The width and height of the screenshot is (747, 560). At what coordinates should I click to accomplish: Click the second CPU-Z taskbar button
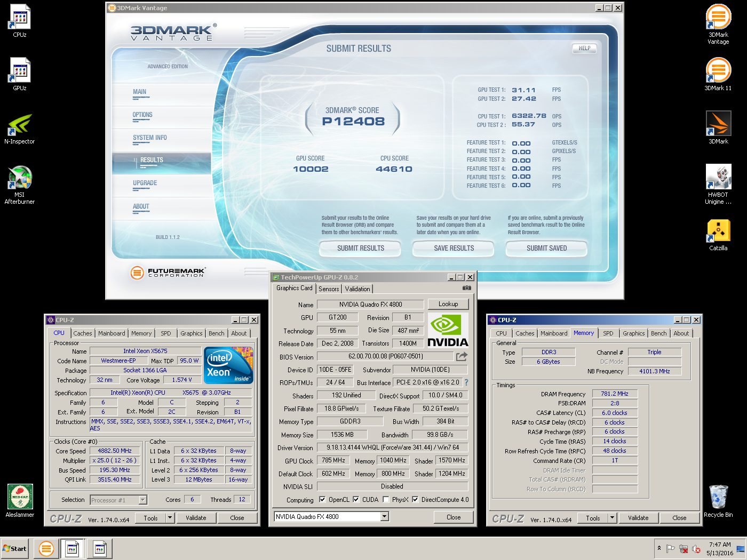[99, 548]
